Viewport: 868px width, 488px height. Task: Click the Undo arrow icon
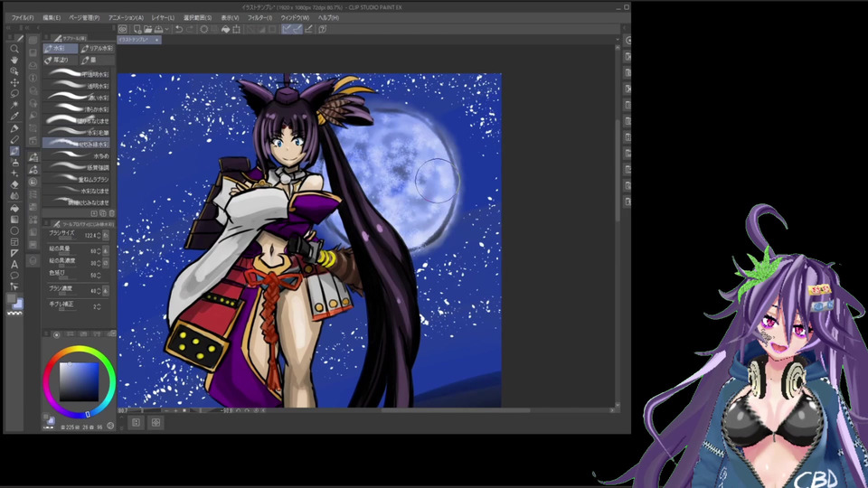[179, 29]
